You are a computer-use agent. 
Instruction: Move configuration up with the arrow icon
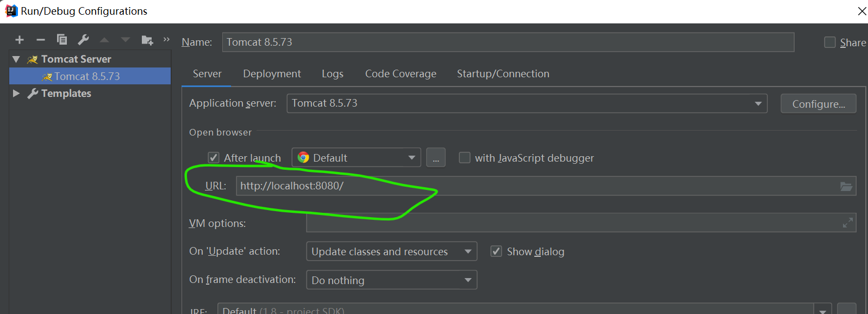click(104, 40)
